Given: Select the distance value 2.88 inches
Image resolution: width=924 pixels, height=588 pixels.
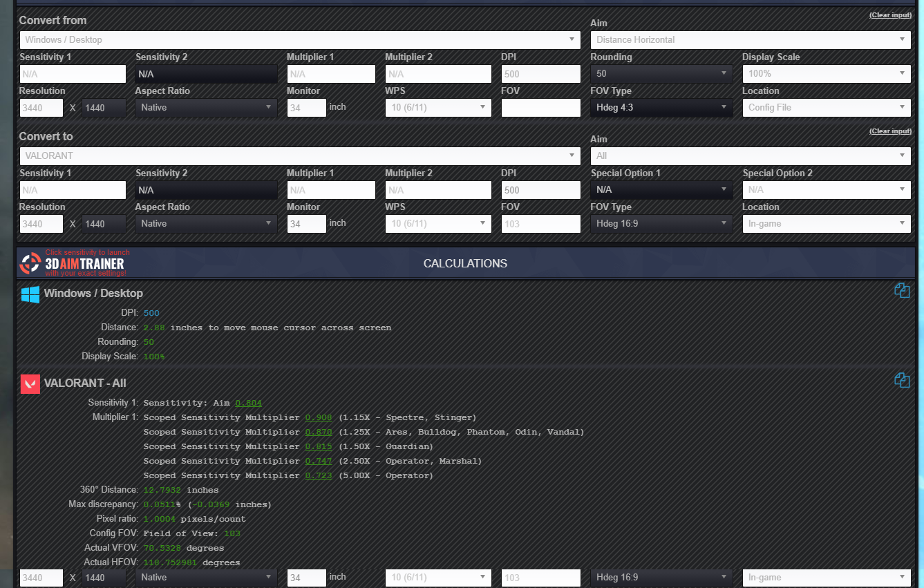Looking at the screenshot, I should (x=154, y=328).
